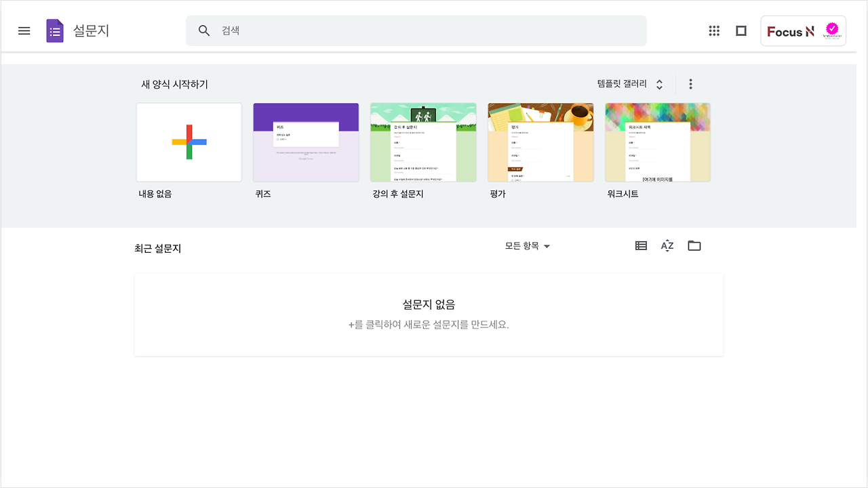Click the search magnifier icon
The width and height of the screenshot is (868, 488).
[x=204, y=30]
